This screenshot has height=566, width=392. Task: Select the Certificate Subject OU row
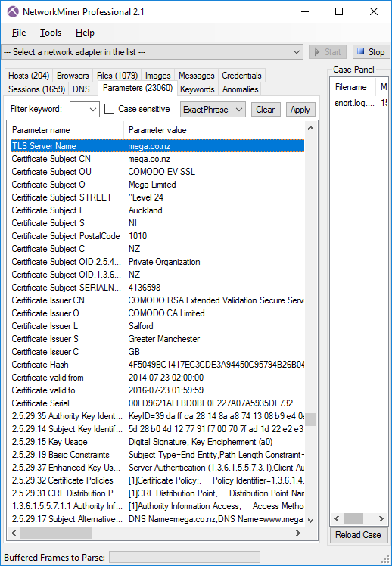(157, 172)
